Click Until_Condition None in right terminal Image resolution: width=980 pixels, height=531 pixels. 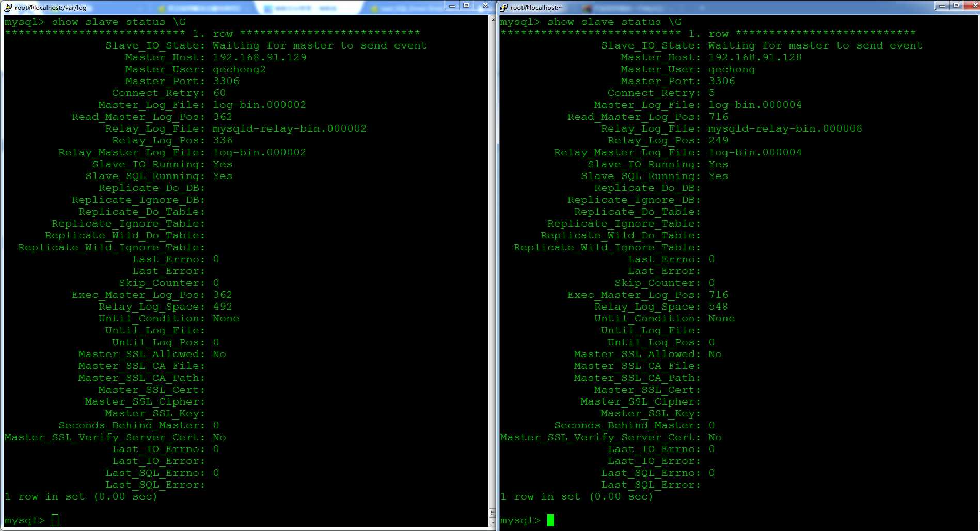click(x=722, y=318)
